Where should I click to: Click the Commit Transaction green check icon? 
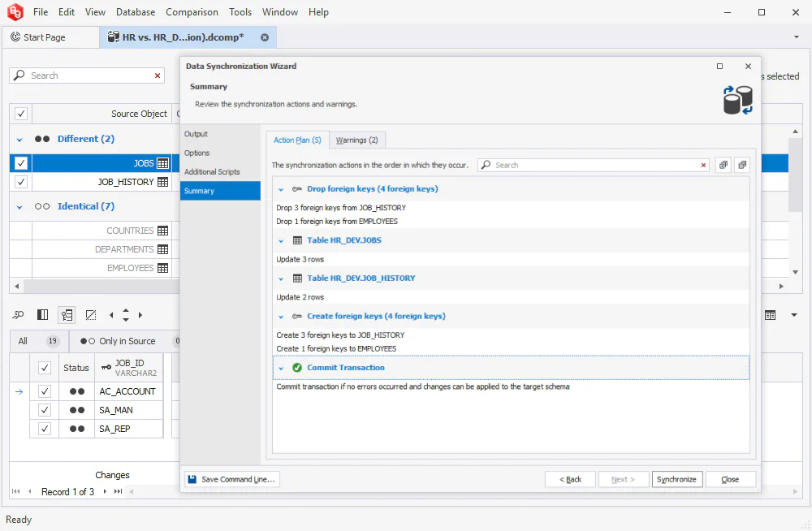point(296,367)
